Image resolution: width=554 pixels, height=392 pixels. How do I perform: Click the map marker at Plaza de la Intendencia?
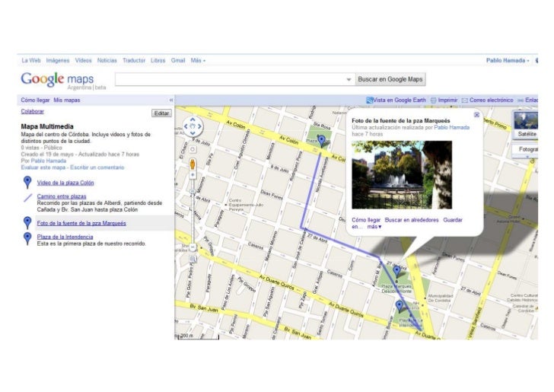[400, 306]
